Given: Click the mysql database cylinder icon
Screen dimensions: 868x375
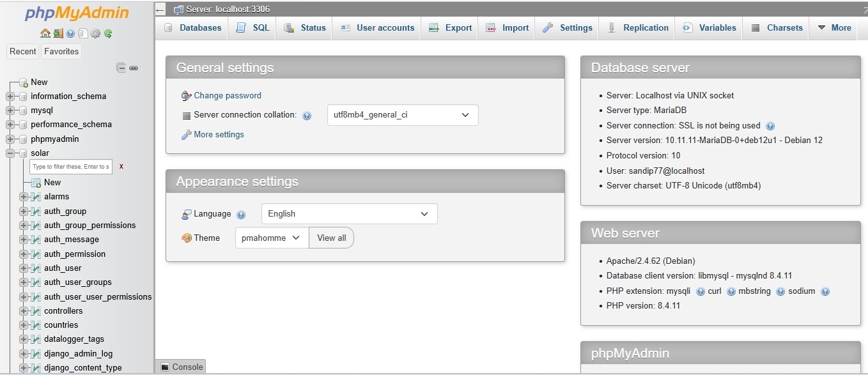Looking at the screenshot, I should (x=24, y=111).
